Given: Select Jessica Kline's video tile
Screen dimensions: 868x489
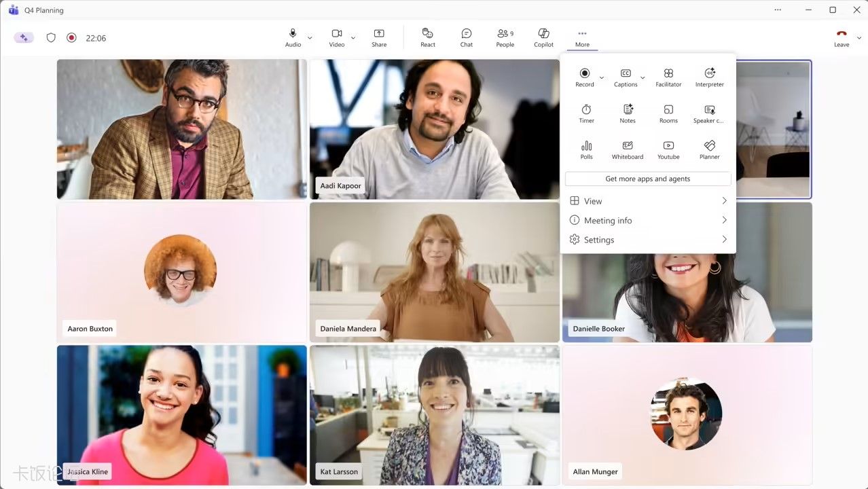Looking at the screenshot, I should [182, 415].
